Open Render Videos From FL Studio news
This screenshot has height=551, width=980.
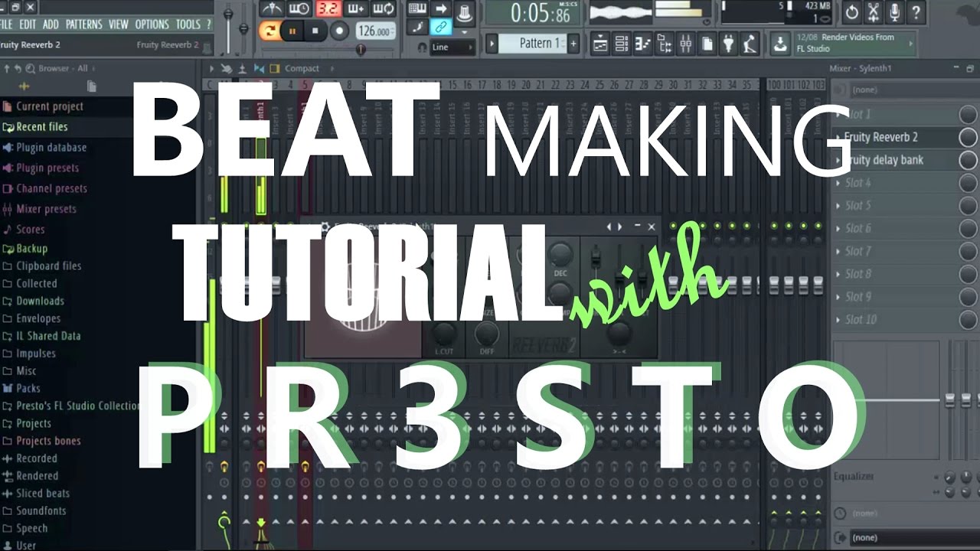point(854,43)
